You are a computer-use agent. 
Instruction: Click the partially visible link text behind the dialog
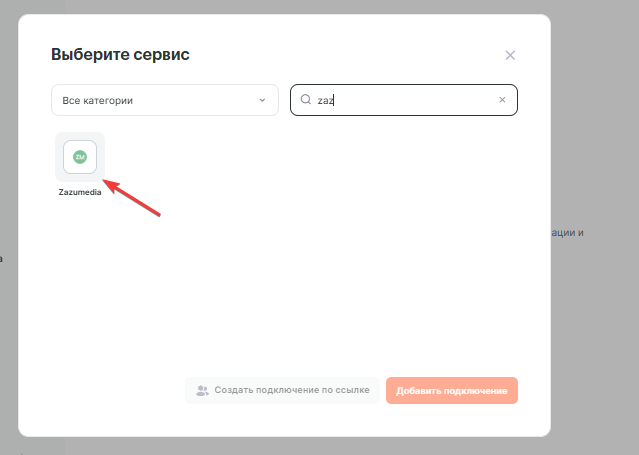coord(567,232)
